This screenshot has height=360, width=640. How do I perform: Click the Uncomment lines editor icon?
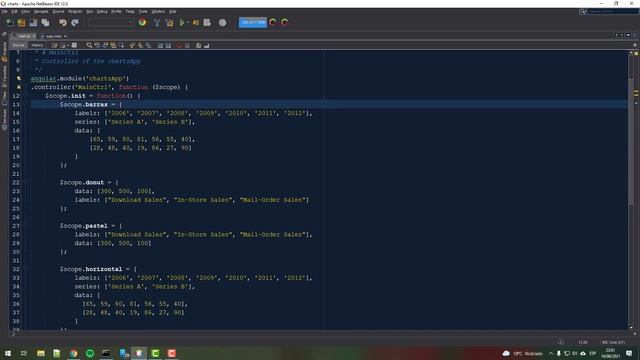click(207, 45)
